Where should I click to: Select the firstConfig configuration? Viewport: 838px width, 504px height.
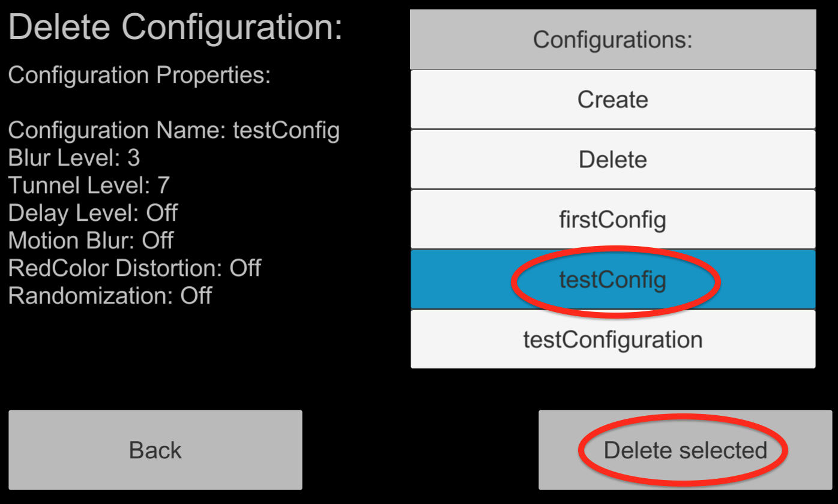[x=613, y=220]
